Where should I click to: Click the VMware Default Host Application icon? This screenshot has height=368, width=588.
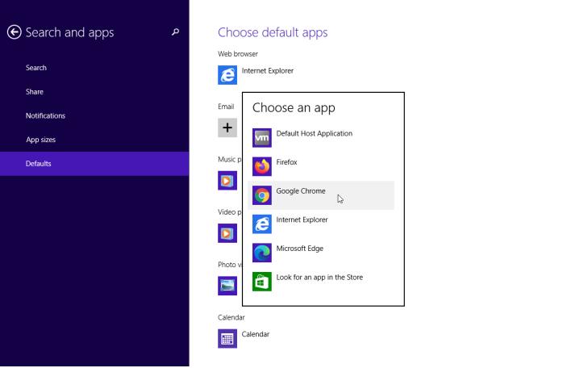click(x=262, y=138)
